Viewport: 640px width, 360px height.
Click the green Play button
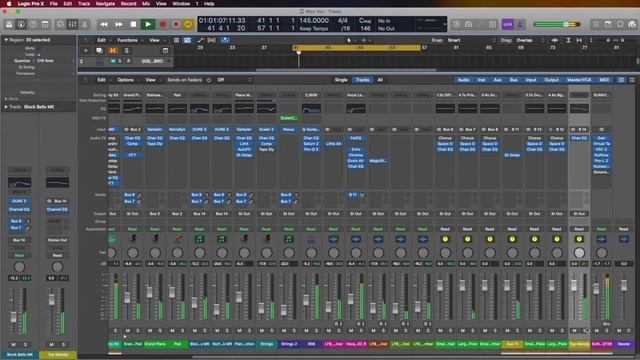click(148, 24)
